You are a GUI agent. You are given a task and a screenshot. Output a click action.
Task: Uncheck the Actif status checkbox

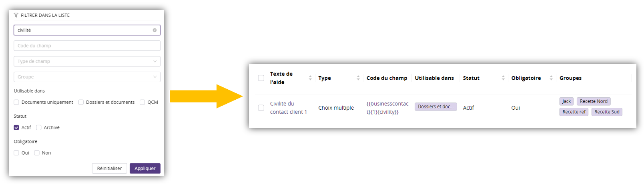[x=16, y=128]
